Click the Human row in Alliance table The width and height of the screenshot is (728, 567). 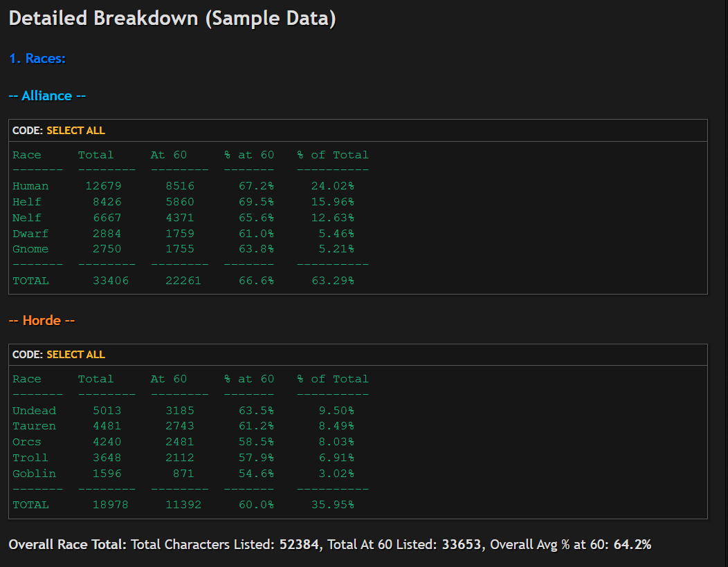click(183, 186)
